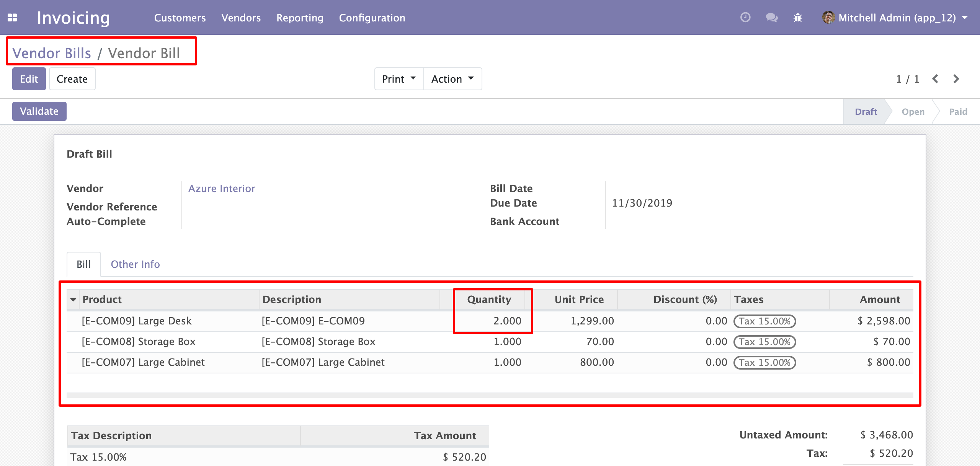Switch to the Other Info tab
The height and width of the screenshot is (466, 980).
click(x=135, y=264)
